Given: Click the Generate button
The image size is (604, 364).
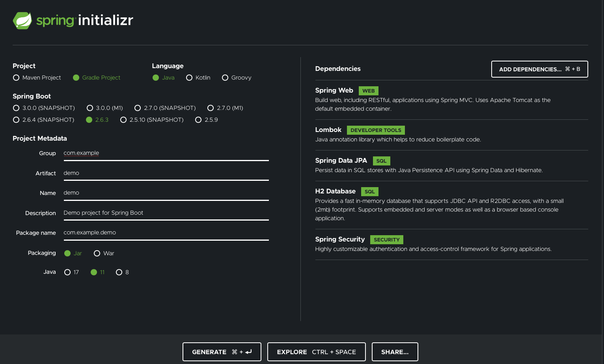Looking at the screenshot, I should pyautogui.click(x=222, y=352).
